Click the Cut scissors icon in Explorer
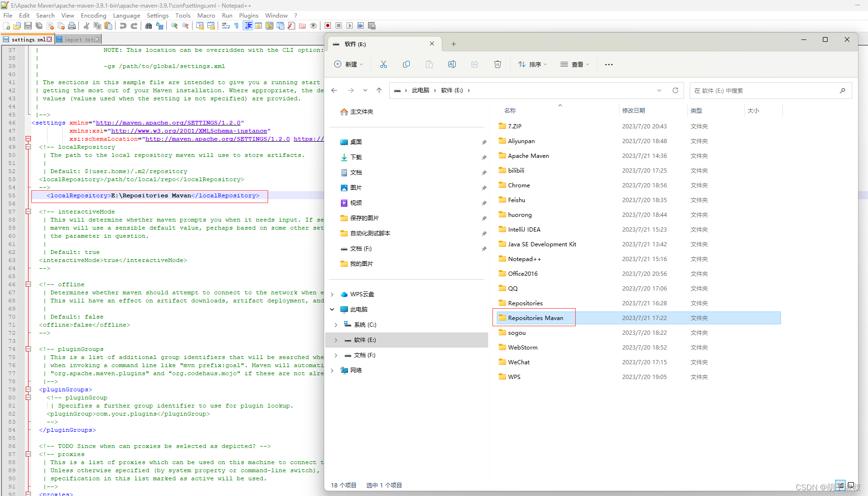Image resolution: width=868 pixels, height=496 pixels. click(384, 64)
